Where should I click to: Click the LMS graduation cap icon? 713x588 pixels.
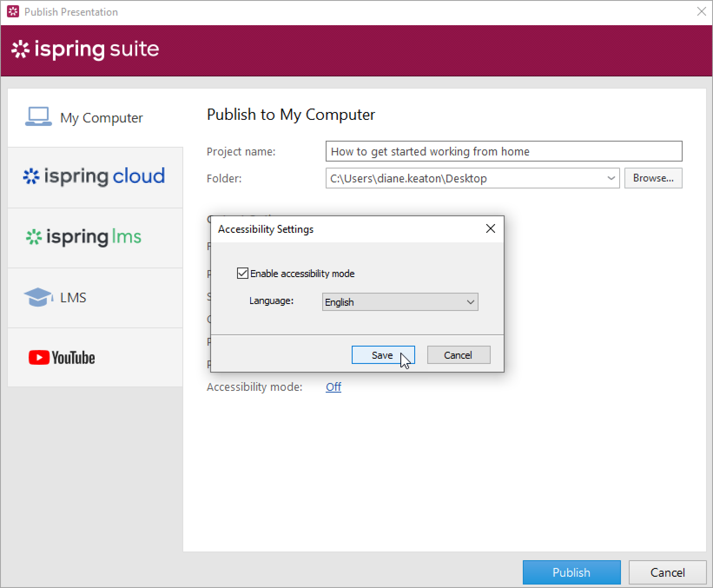(38, 297)
